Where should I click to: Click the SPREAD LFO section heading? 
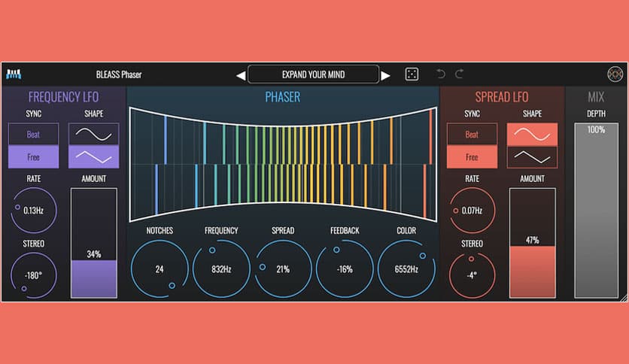502,97
